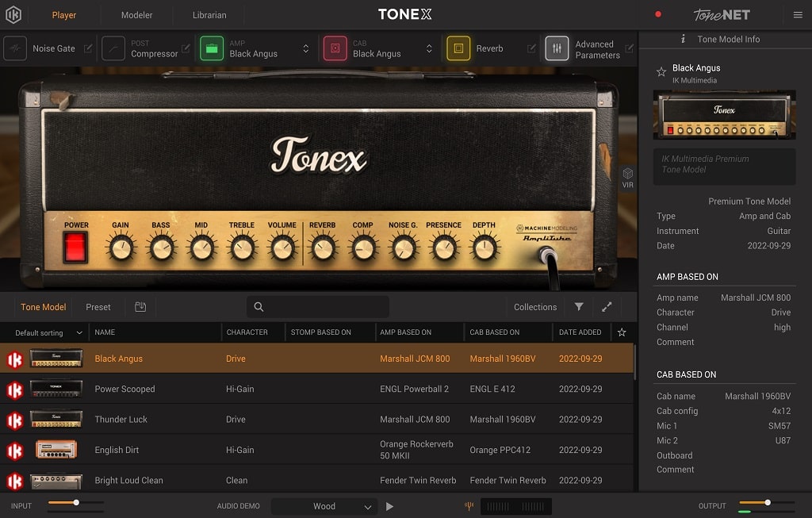Sort by the STOMP BASED ON column header
Screen dimensions: 812x518
click(x=320, y=332)
